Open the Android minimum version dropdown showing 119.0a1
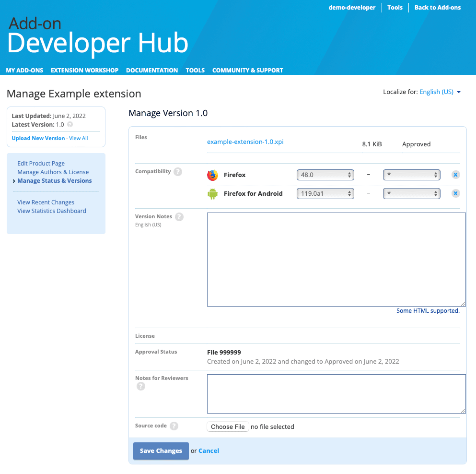 click(325, 193)
